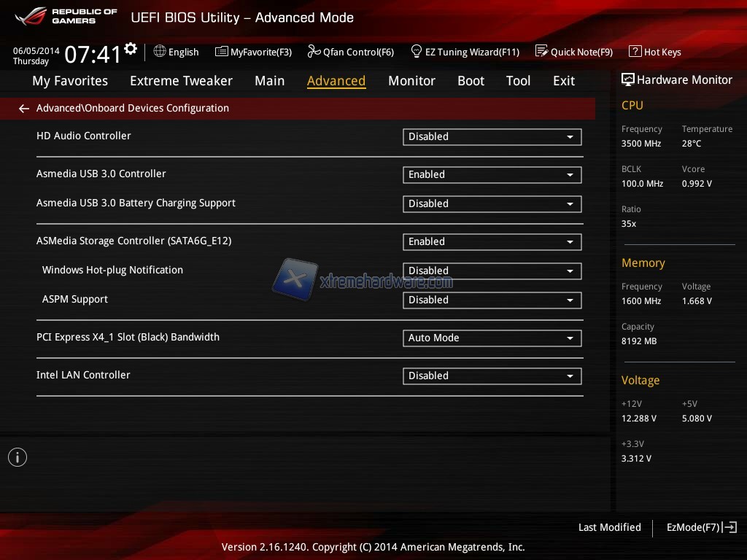The height and width of the screenshot is (560, 747).
Task: Open ASPM Support dropdown
Action: tap(492, 300)
